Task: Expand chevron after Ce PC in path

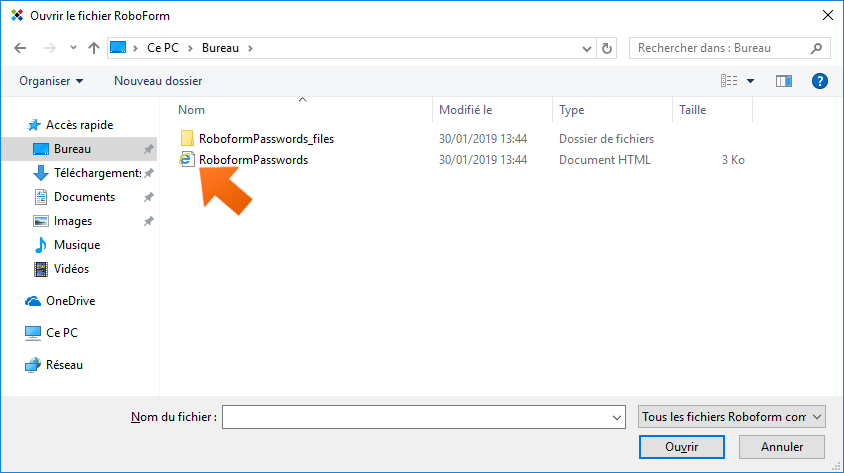Action: (x=190, y=48)
